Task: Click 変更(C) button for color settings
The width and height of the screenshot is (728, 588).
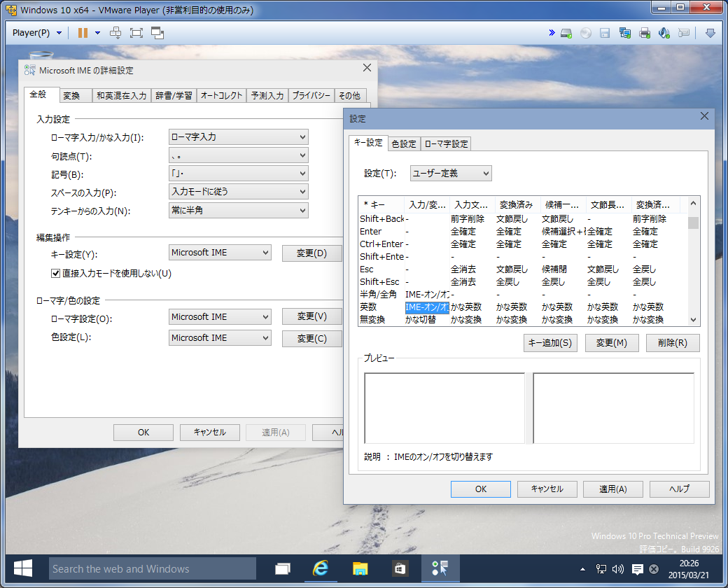Action: coord(311,339)
